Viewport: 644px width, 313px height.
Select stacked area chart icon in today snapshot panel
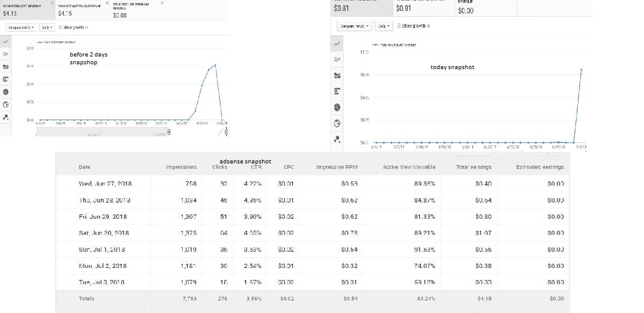coord(337,76)
